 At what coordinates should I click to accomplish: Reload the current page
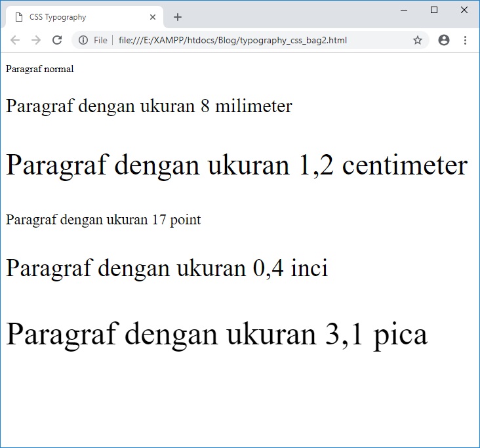(x=57, y=40)
